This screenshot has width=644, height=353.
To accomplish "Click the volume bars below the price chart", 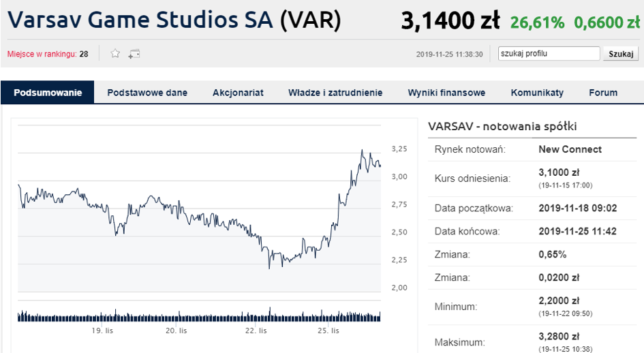I will click(x=199, y=316).
